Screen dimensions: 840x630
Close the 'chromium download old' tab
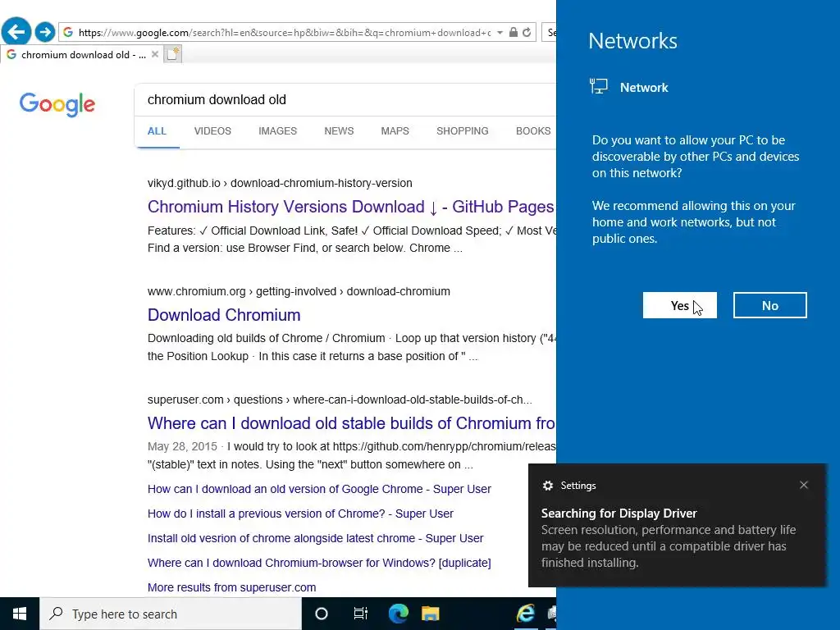tap(155, 54)
